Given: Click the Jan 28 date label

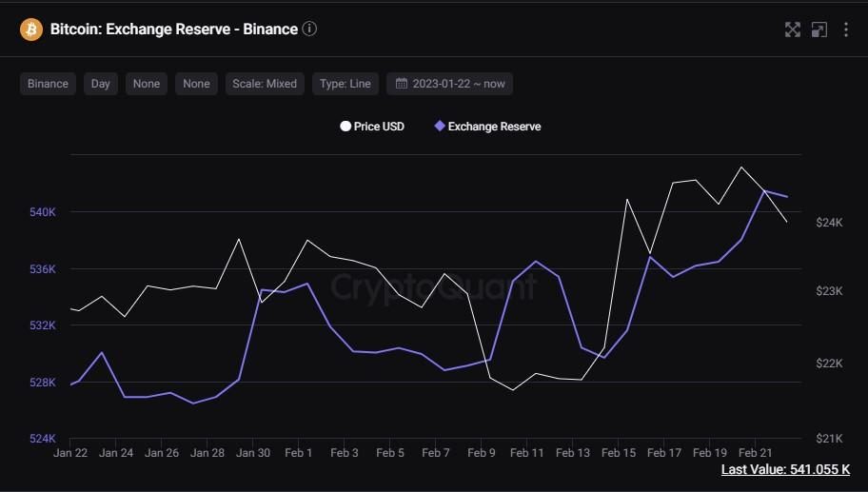Looking at the screenshot, I should point(207,453).
